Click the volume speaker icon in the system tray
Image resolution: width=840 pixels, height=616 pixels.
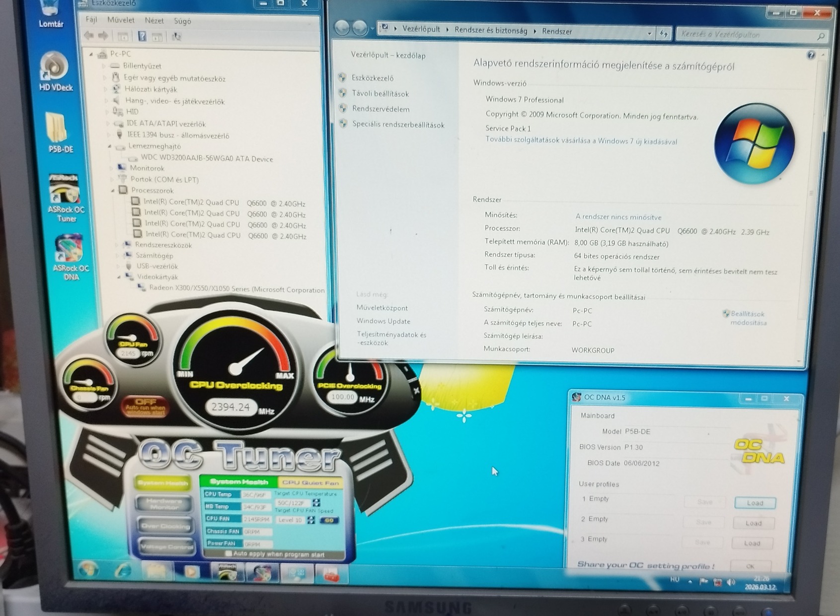pos(731,582)
